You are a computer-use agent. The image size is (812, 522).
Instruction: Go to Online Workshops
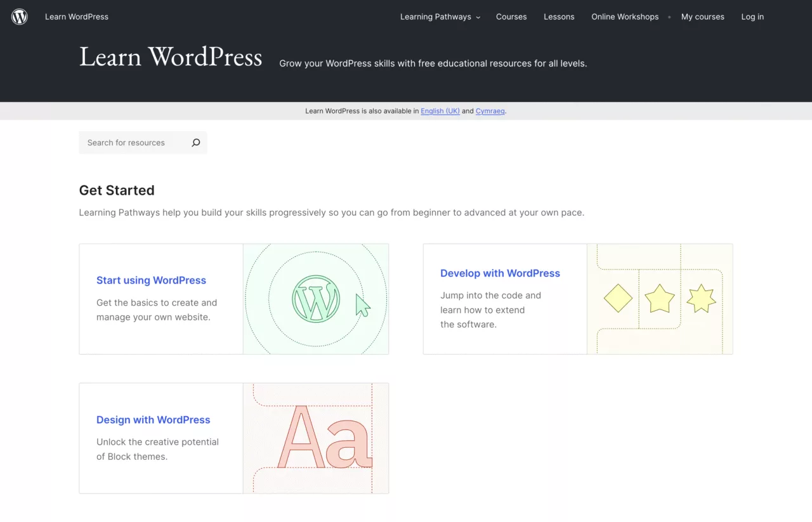[625, 16]
